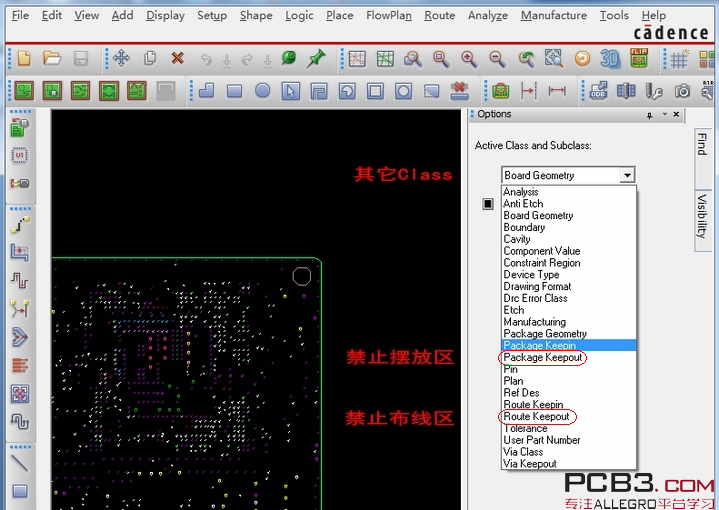The height and width of the screenshot is (510, 719).
Task: Click the Shape Select arrow tool
Action: pos(291,91)
